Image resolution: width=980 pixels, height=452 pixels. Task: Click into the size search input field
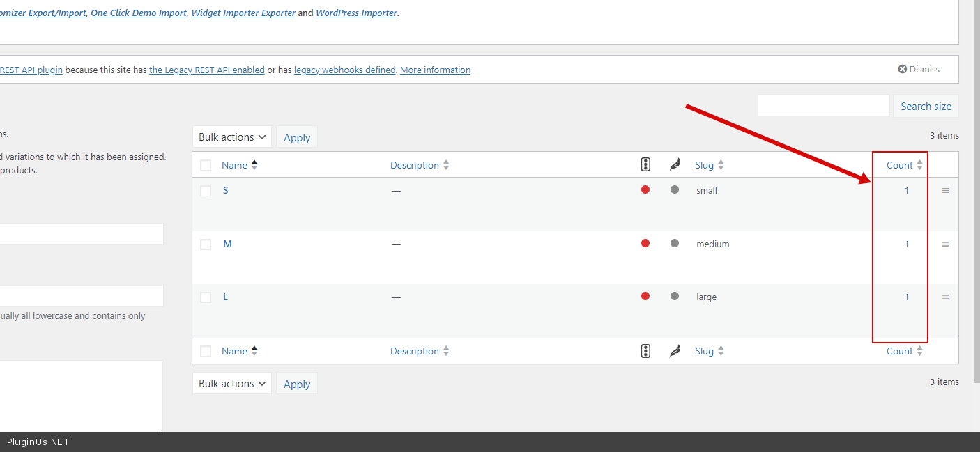click(823, 106)
